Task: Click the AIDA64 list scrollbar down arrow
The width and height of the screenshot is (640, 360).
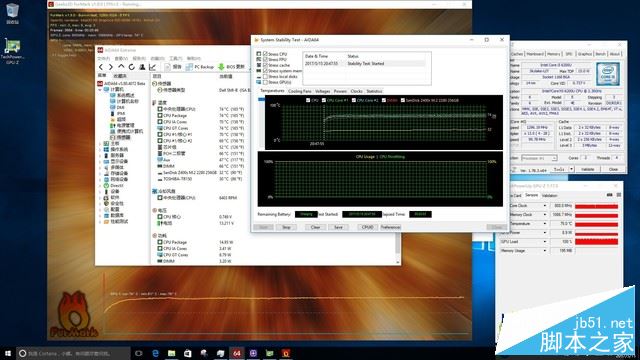Action: (398, 262)
